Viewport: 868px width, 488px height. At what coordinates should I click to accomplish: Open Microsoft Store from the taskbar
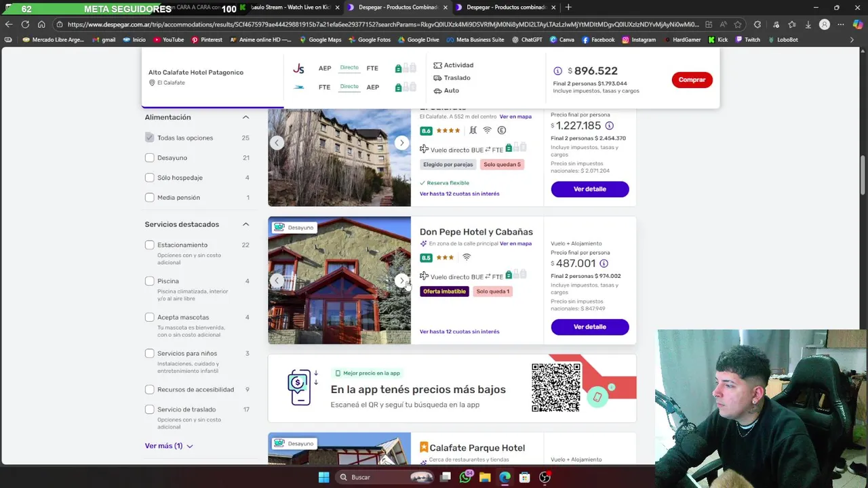(524, 477)
